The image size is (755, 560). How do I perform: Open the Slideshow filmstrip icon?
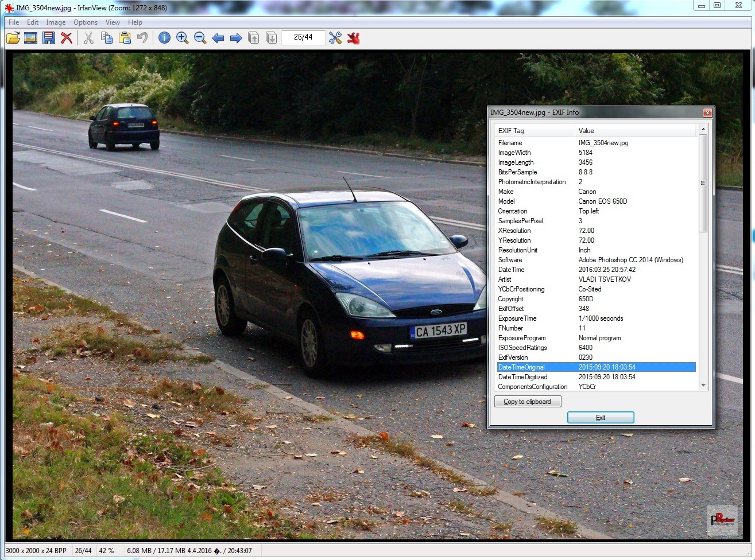tap(31, 38)
